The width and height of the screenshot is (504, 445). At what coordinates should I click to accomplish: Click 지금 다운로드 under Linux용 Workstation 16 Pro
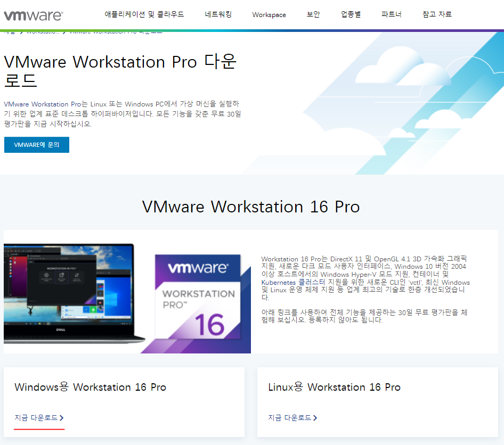290,418
